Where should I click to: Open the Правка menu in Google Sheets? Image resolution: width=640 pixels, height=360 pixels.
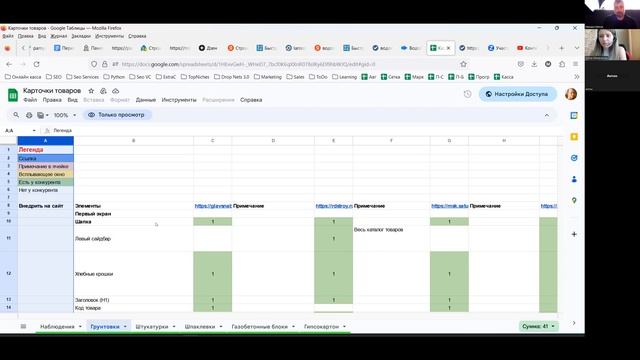coord(52,100)
